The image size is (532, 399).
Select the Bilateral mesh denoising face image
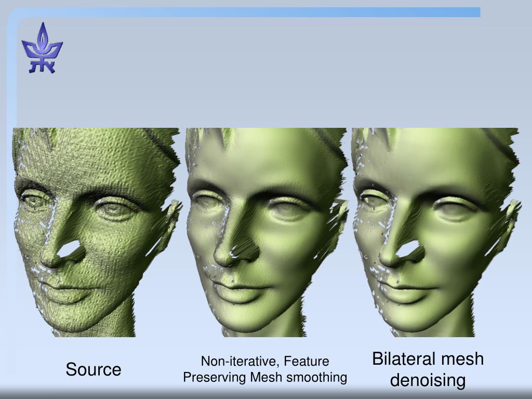(436, 232)
